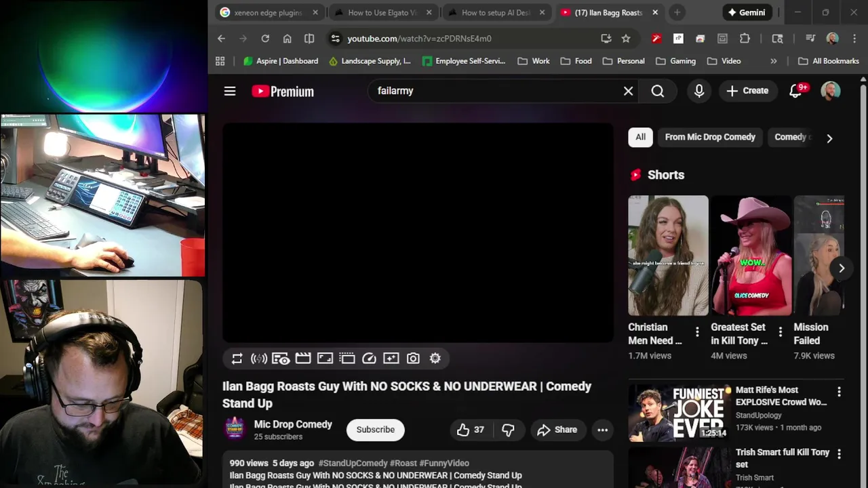Click the search magnifier button

pos(658,91)
